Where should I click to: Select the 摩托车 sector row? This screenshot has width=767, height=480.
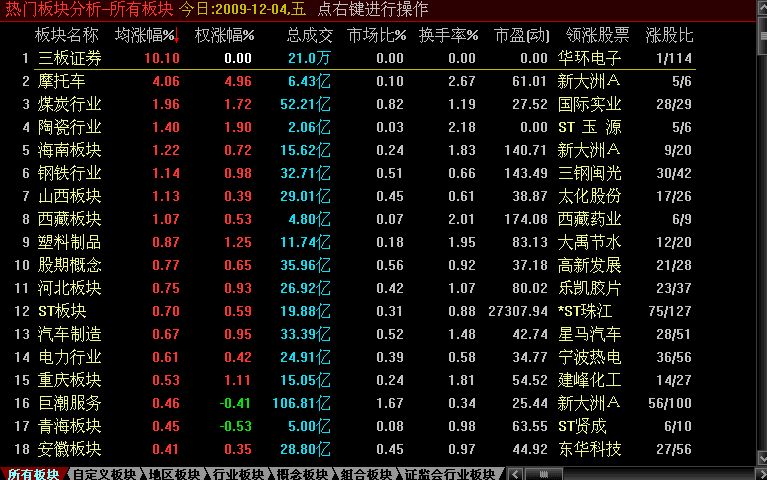61,81
